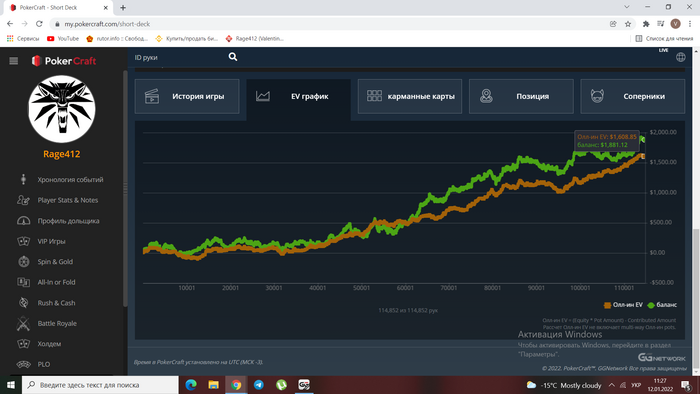The image size is (700, 394).
Task: Open Сервисы apps bookmark
Action: (23, 39)
